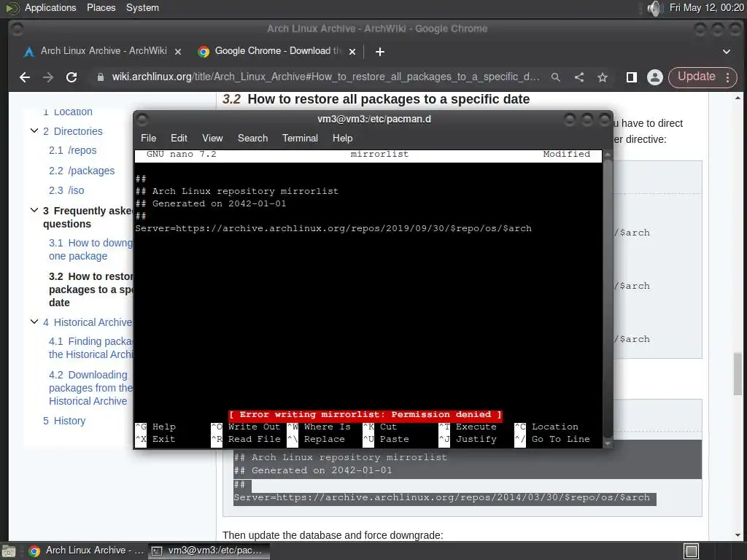Select terminal taskbar entry vm3@vm3:/etc/pac...
The width and height of the screenshot is (747, 560).
[209, 551]
